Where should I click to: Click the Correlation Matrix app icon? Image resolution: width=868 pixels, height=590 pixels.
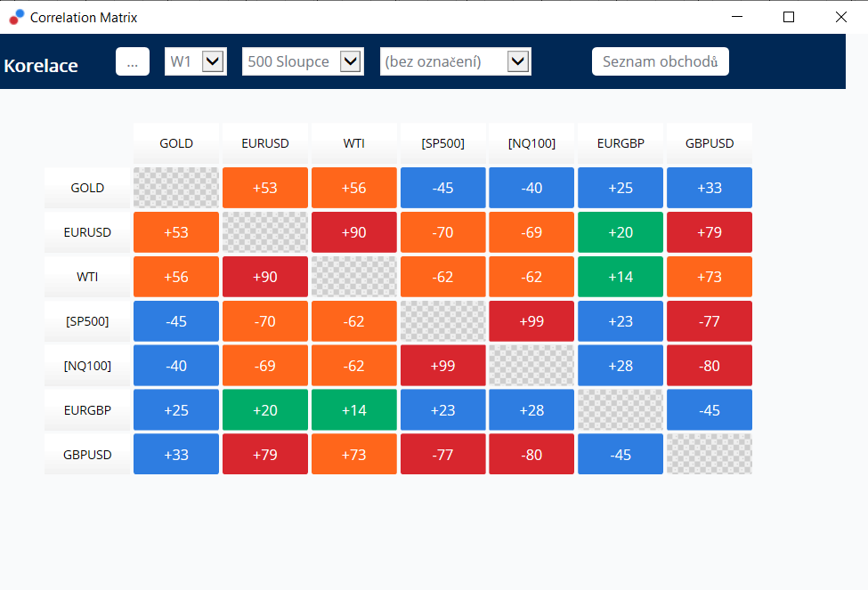click(17, 17)
